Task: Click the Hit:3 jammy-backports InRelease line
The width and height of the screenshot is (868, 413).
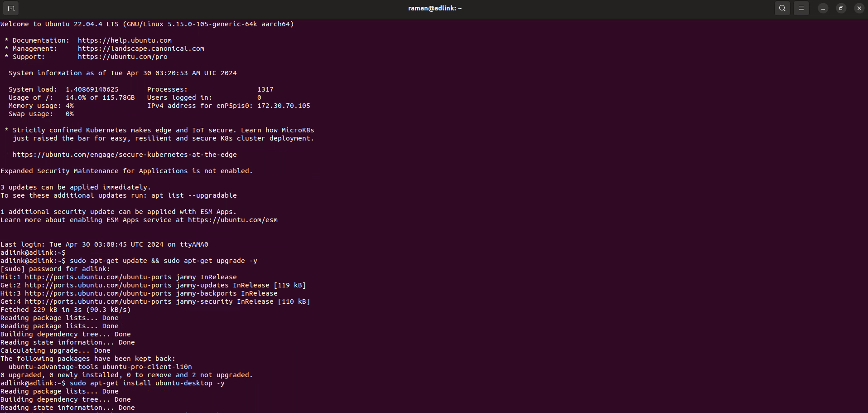Action: 139,293
